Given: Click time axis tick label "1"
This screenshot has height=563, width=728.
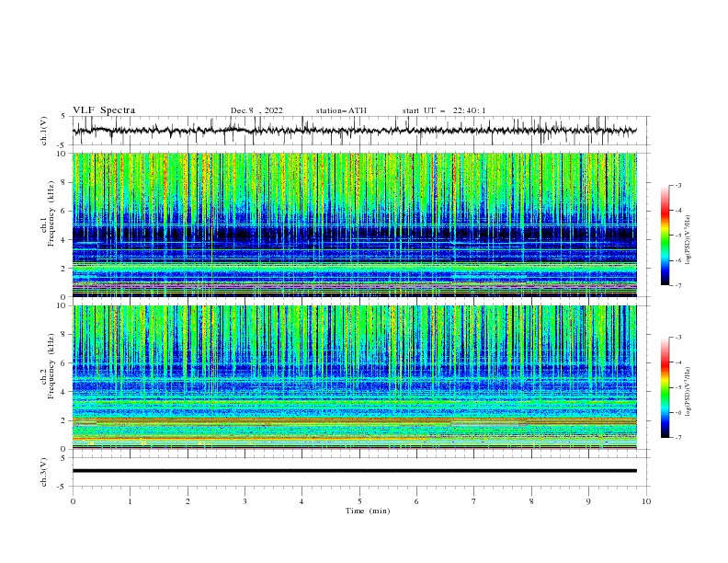Looking at the screenshot, I should point(130,501).
